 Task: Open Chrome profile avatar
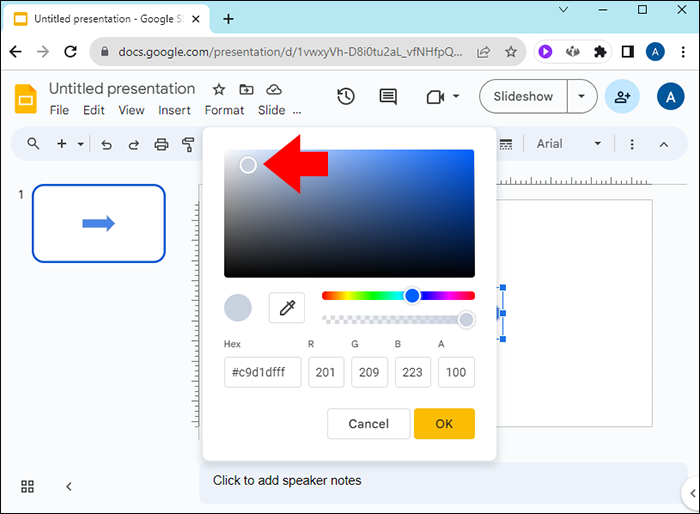655,52
